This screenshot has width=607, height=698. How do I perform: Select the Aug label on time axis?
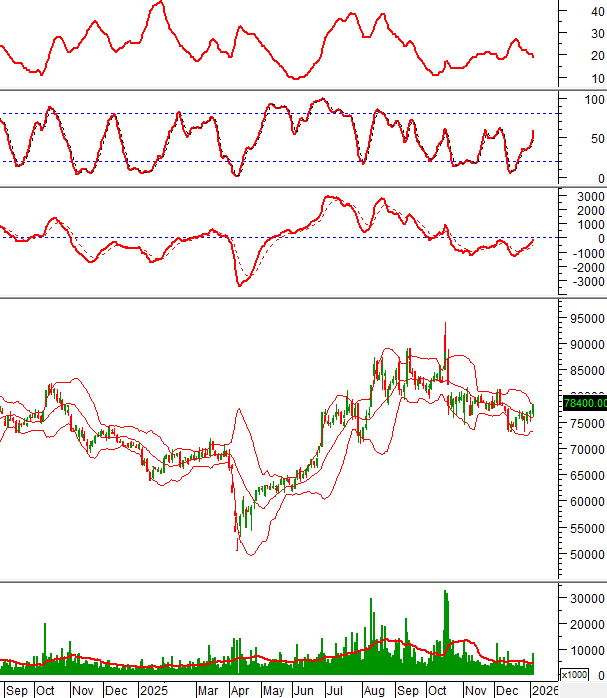coord(375,690)
